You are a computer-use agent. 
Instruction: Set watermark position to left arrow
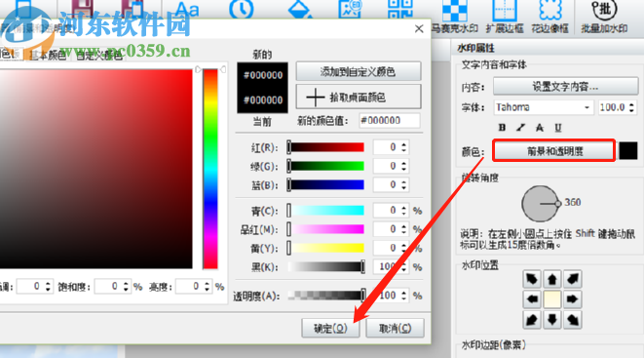click(532, 299)
